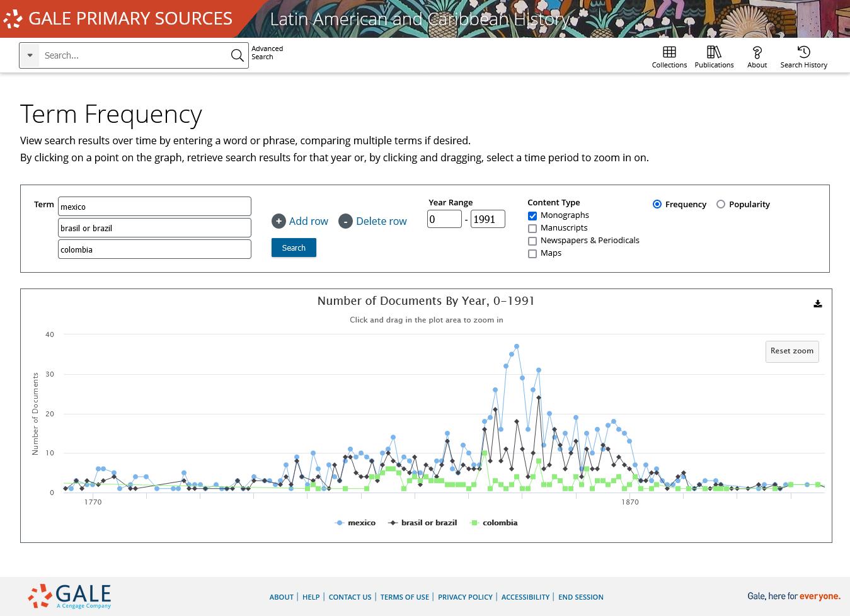Click the download chart icon
850x616 pixels.
click(817, 304)
